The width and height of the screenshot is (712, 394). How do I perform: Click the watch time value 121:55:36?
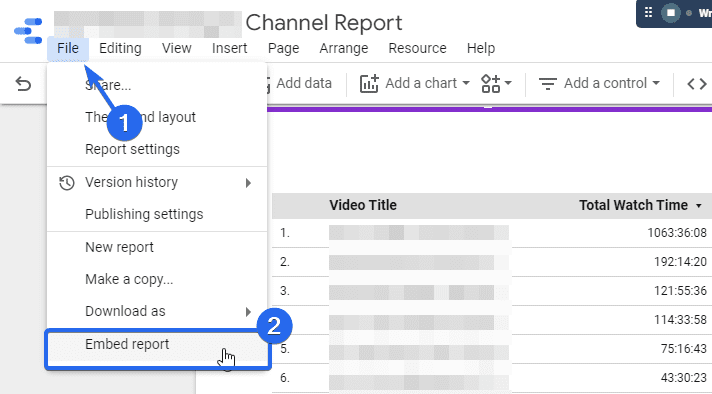pyautogui.click(x=680, y=291)
